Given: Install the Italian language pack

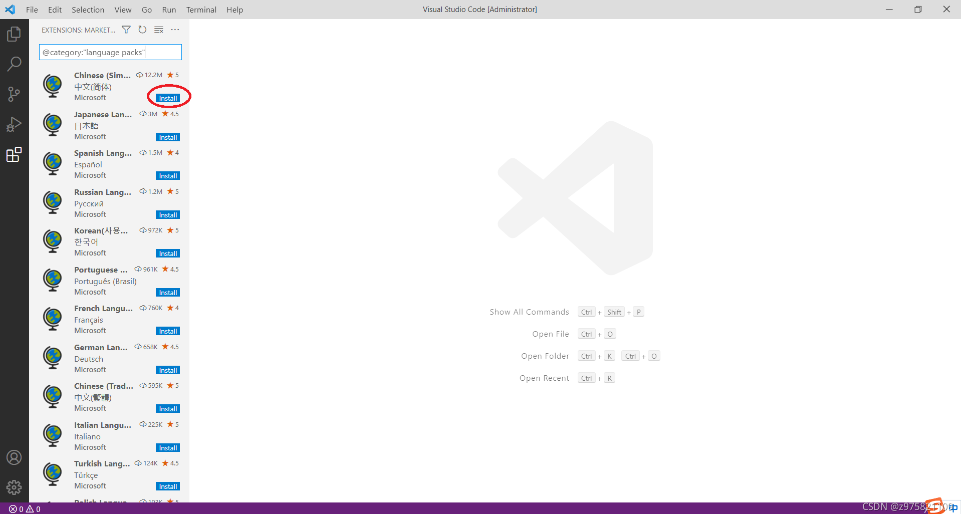Looking at the screenshot, I should click(x=168, y=448).
